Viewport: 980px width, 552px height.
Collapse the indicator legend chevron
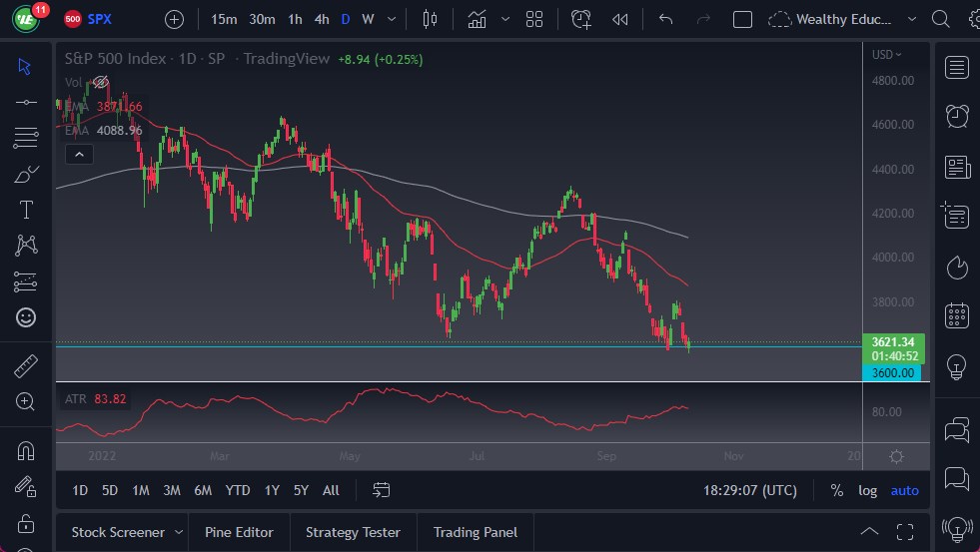pyautogui.click(x=78, y=154)
